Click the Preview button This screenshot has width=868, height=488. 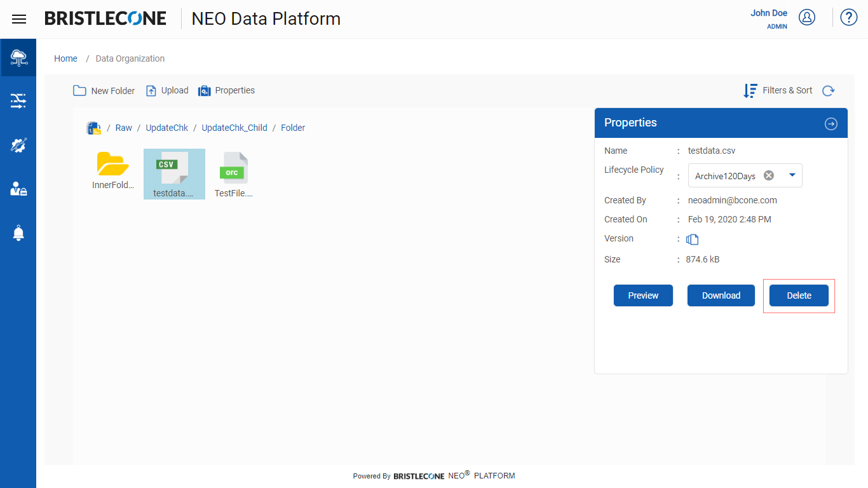point(643,295)
